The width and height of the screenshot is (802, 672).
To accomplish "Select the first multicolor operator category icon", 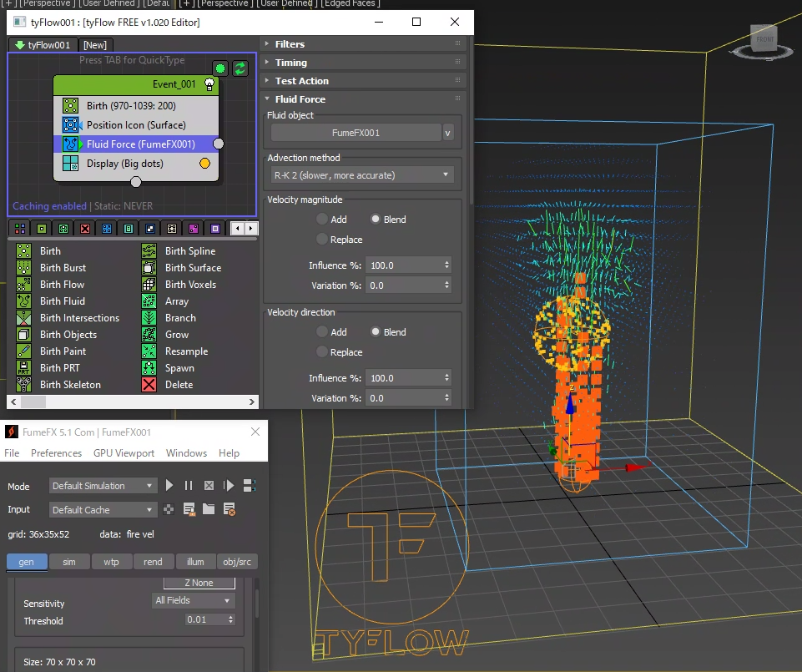I will pos(20,229).
